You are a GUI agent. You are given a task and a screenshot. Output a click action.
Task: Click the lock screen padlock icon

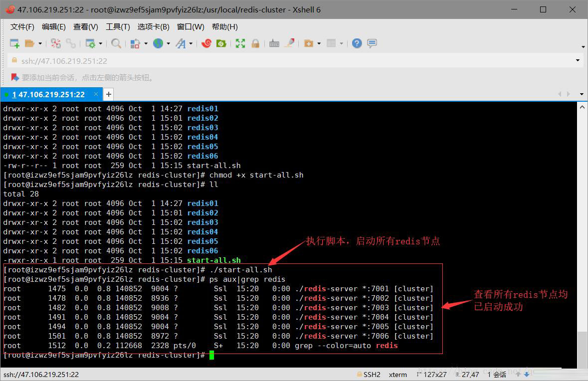[x=255, y=43]
